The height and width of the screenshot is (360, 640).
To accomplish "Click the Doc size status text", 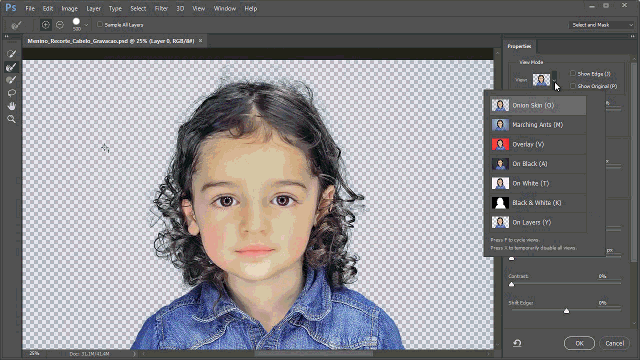I will click(x=89, y=354).
